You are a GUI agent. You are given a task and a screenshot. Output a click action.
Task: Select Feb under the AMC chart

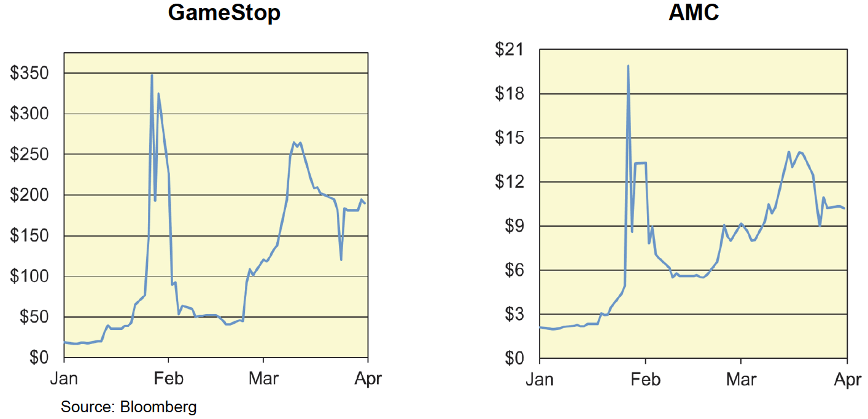(645, 380)
